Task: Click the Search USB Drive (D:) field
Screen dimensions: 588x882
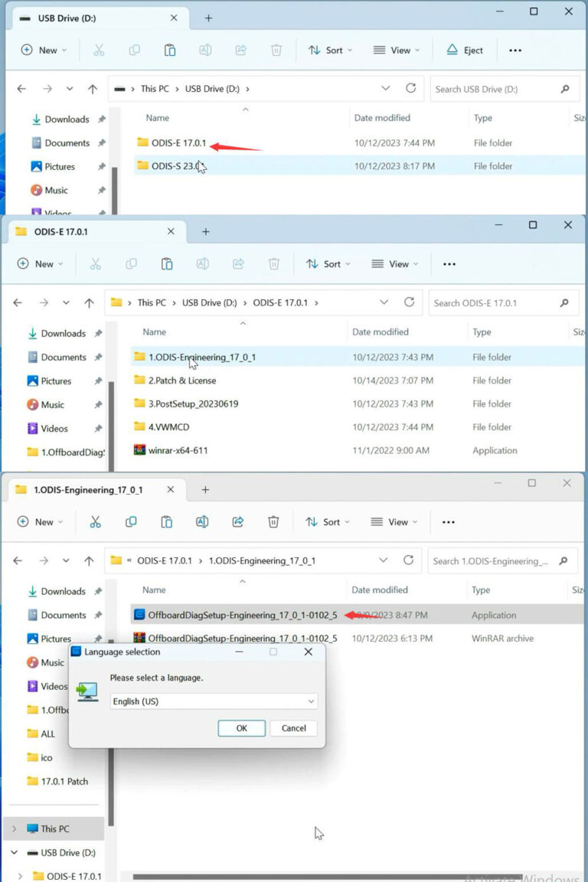Action: point(495,89)
